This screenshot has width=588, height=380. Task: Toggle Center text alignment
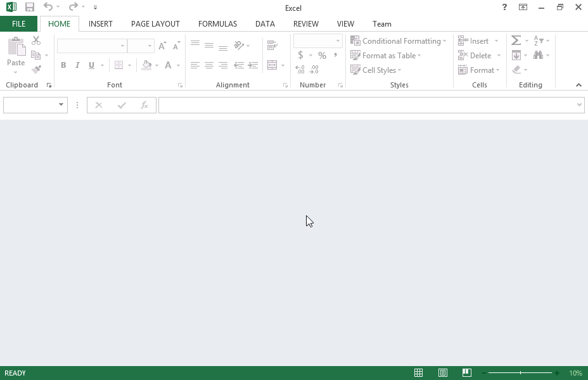pos(208,65)
